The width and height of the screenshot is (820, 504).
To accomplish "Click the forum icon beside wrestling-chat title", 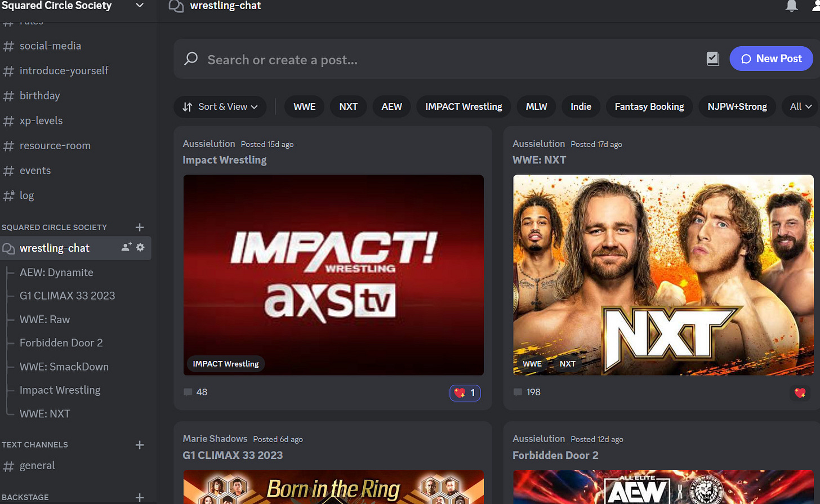I will 176,6.
